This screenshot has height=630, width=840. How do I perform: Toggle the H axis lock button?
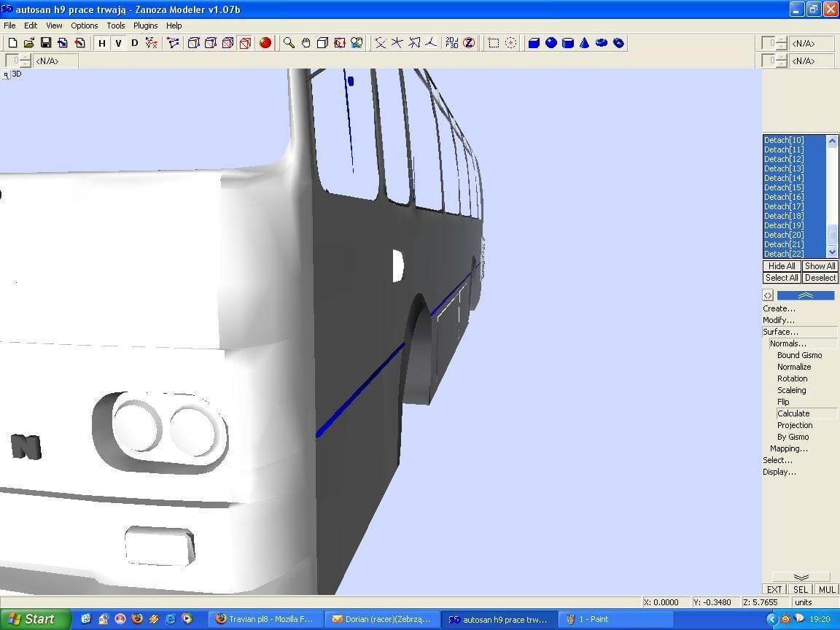click(x=102, y=43)
